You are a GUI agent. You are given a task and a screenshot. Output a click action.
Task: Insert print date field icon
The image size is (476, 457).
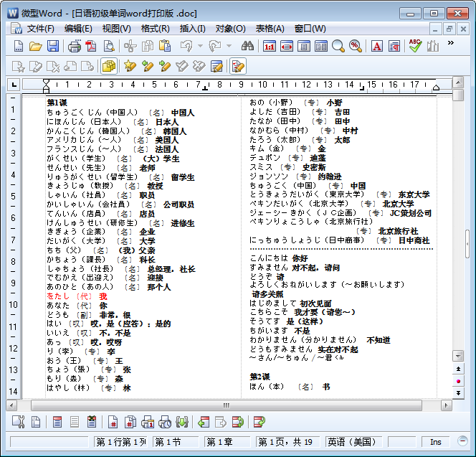point(148,422)
